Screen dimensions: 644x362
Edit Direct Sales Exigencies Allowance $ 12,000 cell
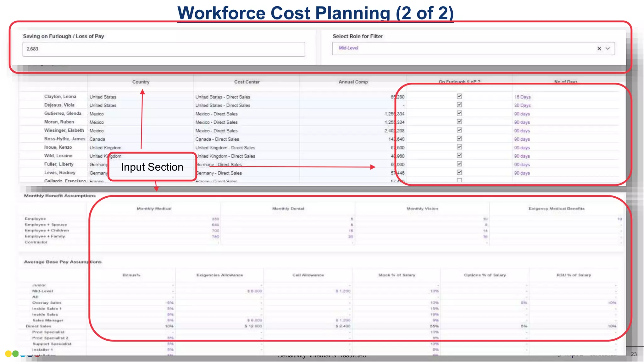click(253, 326)
